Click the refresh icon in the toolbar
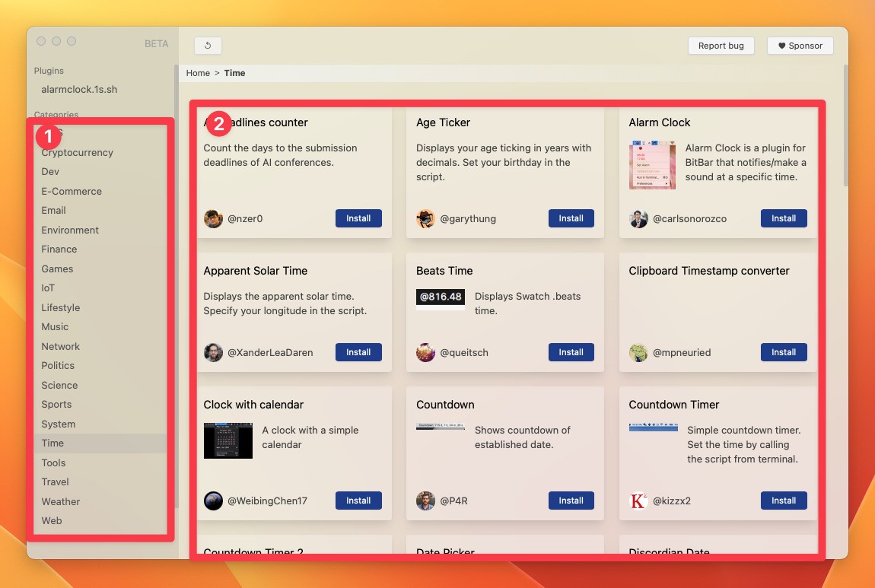This screenshot has height=588, width=875. 207,46
